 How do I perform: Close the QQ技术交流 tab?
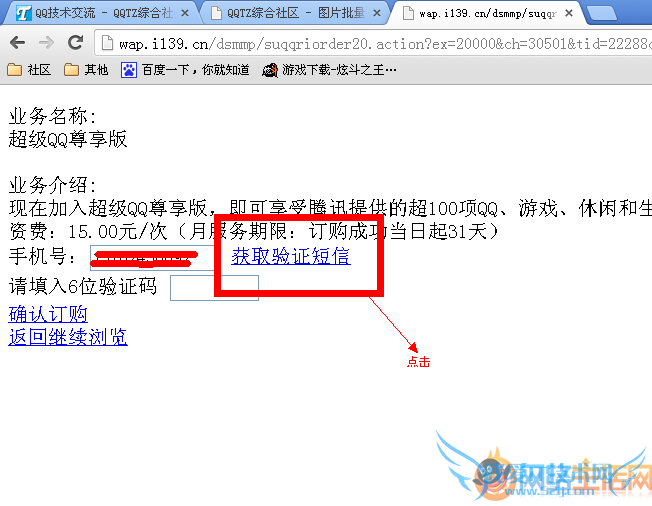[x=185, y=13]
